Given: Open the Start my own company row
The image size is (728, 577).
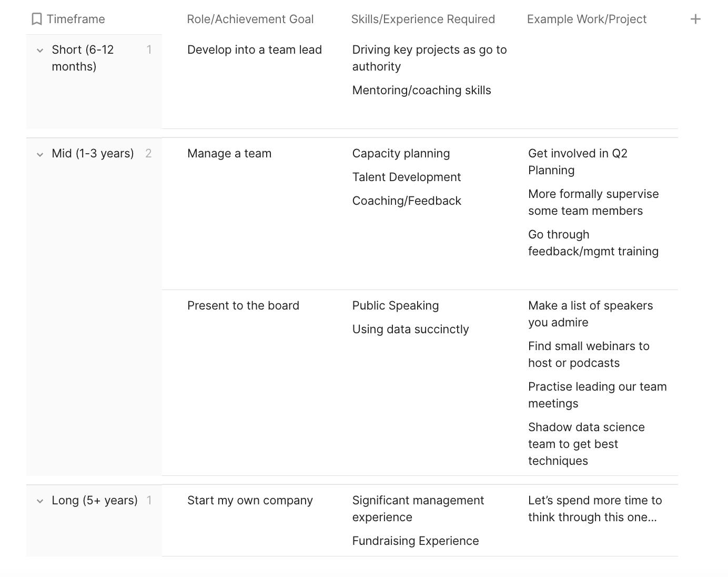Looking at the screenshot, I should pos(250,501).
